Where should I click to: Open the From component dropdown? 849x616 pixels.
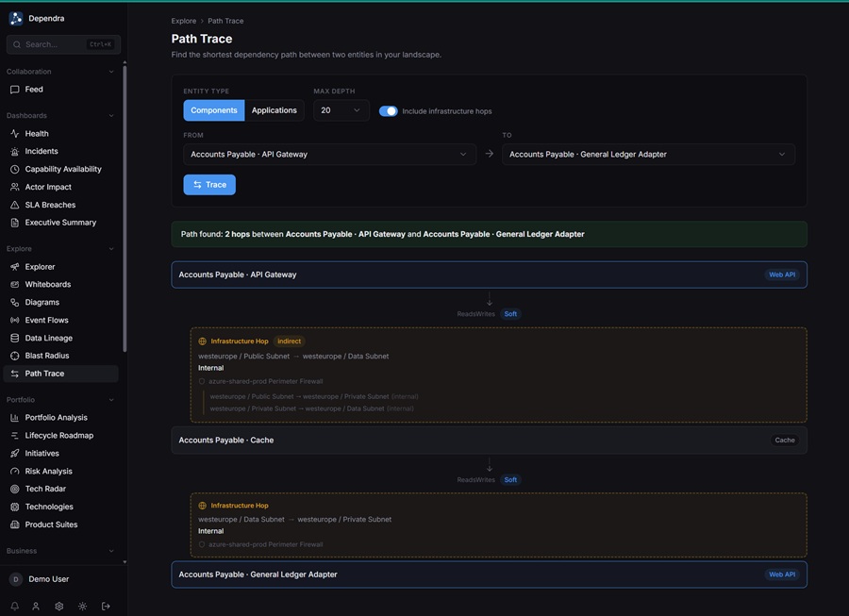(330, 155)
